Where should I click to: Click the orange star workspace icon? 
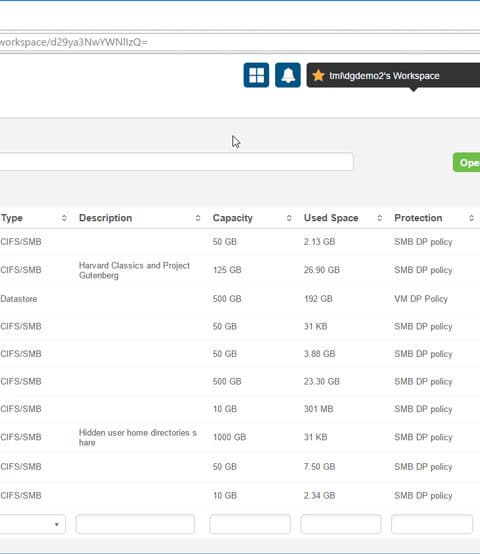pos(318,75)
